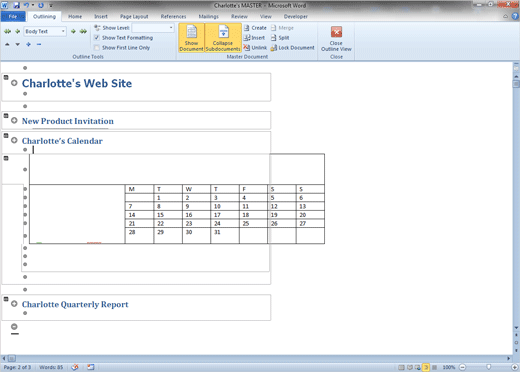This screenshot has width=520, height=372.
Task: Click Redo icon in Quick Access Toolbar
Action: tap(41, 5)
